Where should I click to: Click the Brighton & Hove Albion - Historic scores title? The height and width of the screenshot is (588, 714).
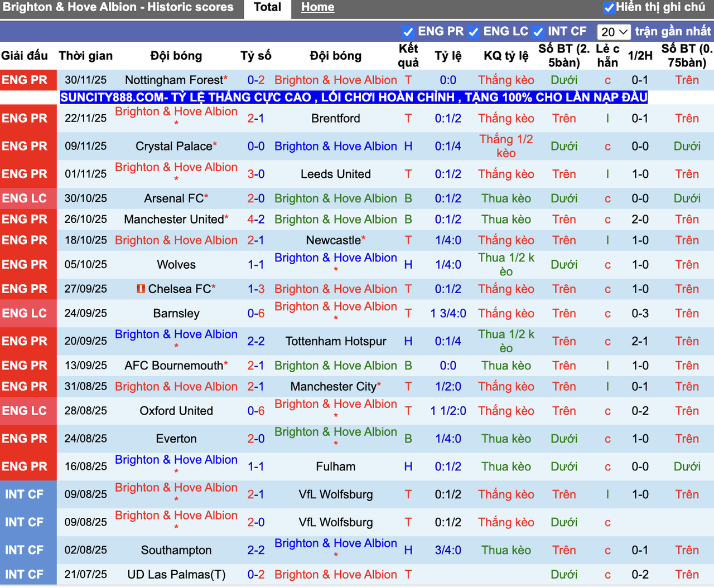118,7
